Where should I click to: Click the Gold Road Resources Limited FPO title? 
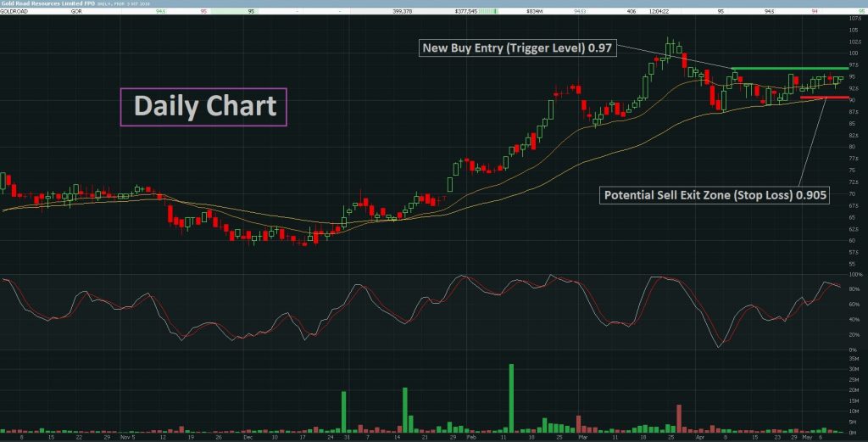click(47, 3)
